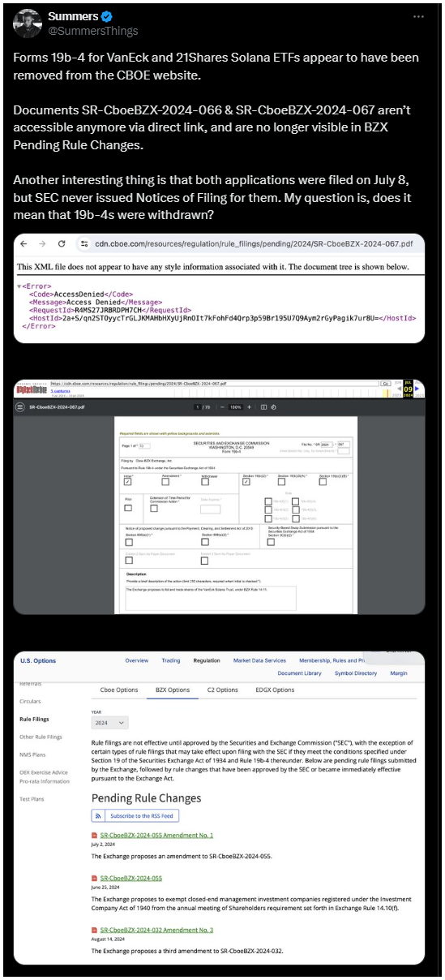Select Circulars in the sidebar

pyautogui.click(x=30, y=701)
